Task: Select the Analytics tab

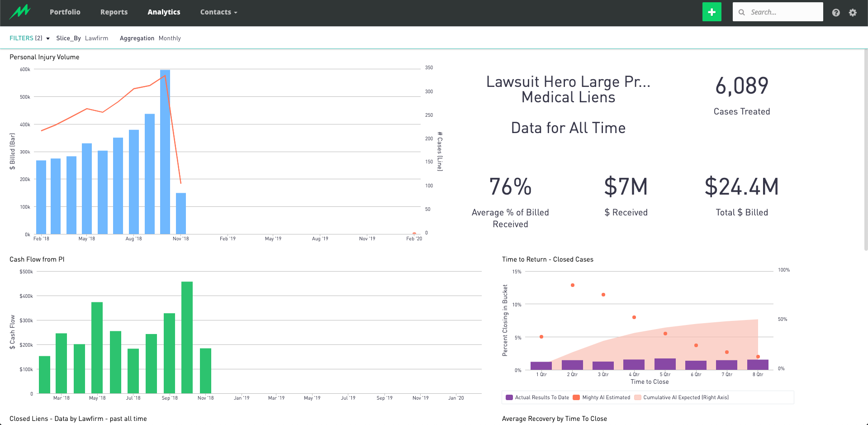Action: click(164, 12)
